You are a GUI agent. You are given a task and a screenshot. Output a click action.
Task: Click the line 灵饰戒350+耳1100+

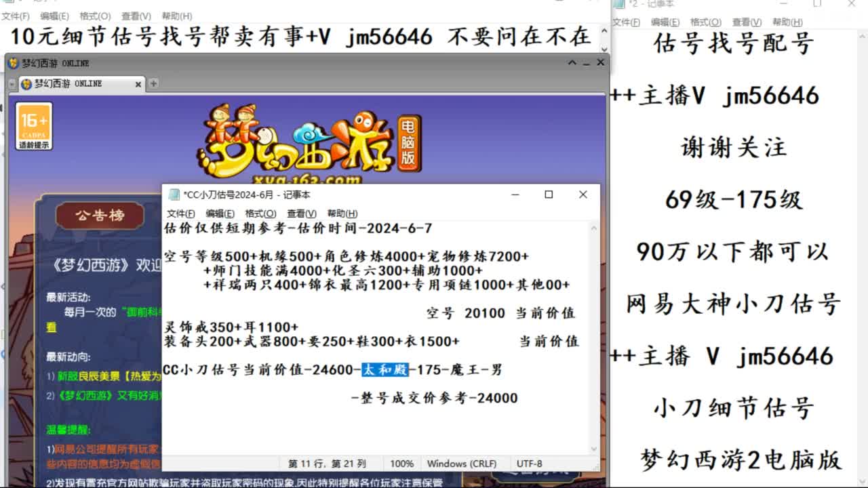231,327
